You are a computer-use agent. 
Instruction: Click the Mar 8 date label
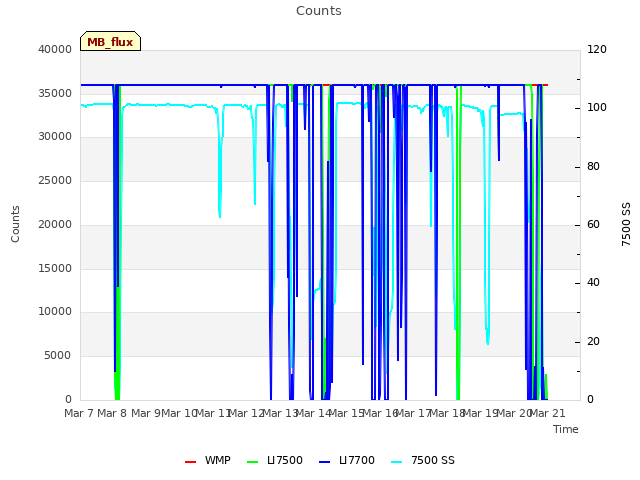(112, 413)
